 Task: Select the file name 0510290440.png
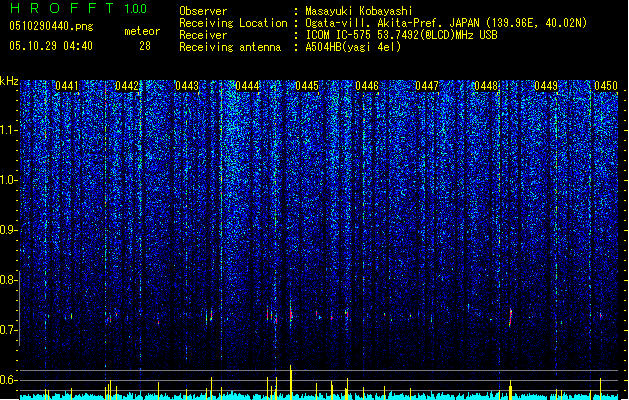click(51, 27)
